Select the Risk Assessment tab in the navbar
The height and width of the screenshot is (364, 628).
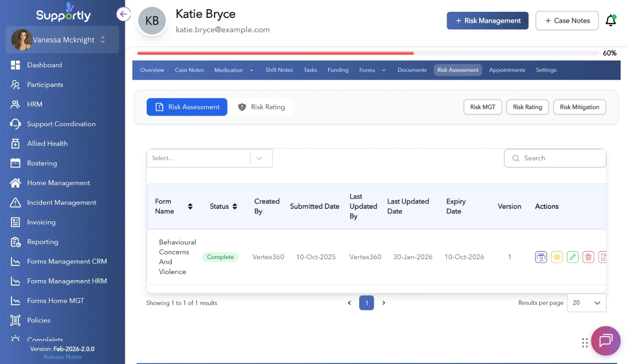tap(458, 70)
